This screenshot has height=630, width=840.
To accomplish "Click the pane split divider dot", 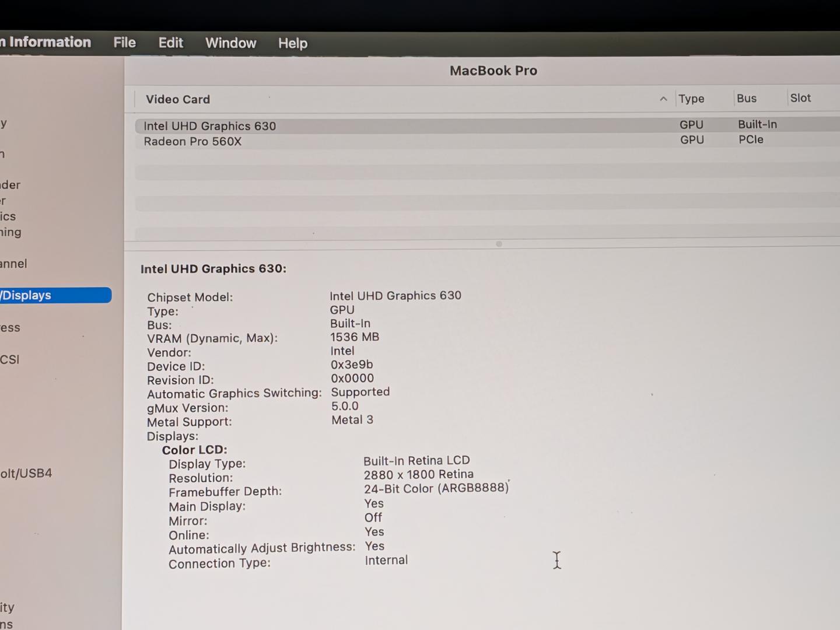I will [x=499, y=244].
